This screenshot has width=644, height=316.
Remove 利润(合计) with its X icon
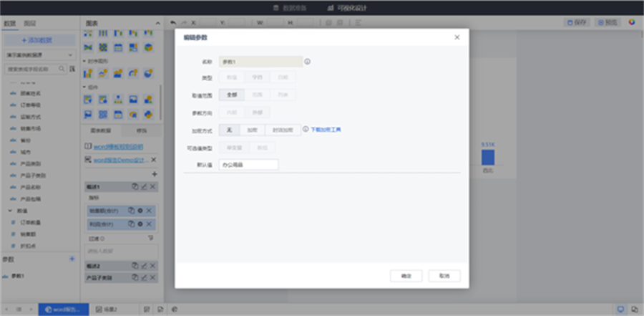click(149, 224)
